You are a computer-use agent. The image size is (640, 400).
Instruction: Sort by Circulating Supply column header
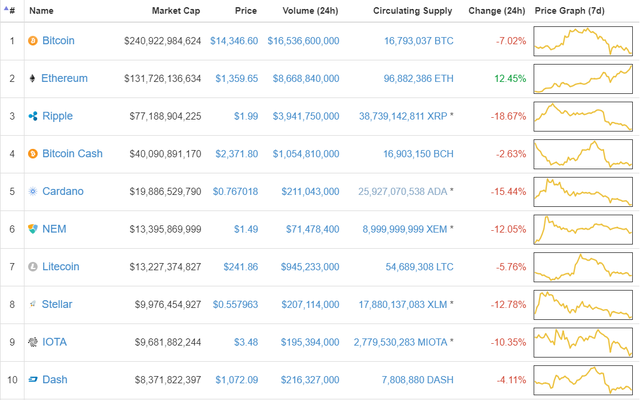tap(413, 11)
